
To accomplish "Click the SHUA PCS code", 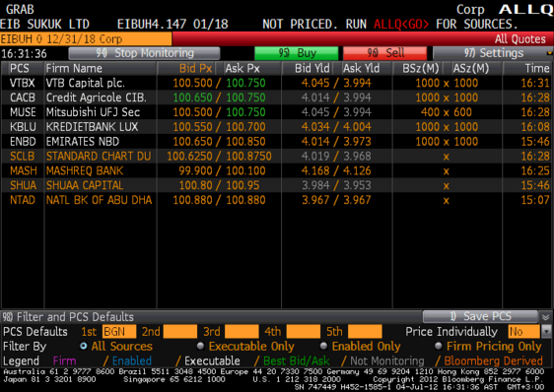I will coord(23,185).
